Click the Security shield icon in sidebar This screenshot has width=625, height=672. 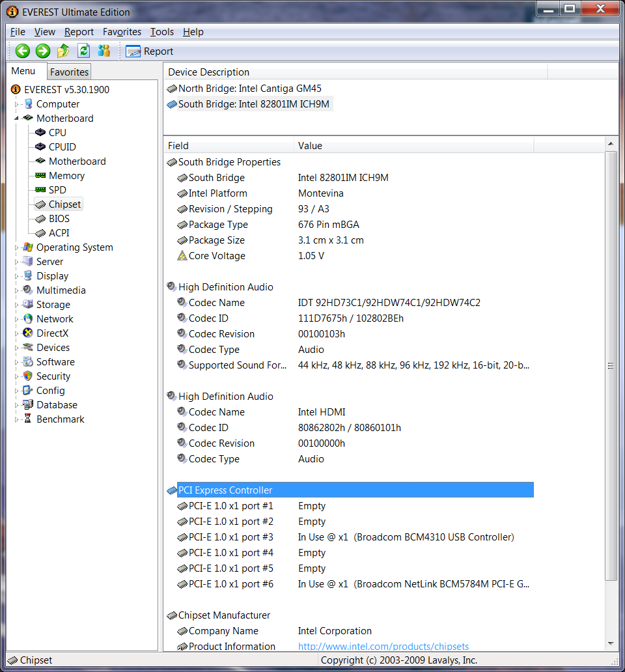tap(28, 376)
